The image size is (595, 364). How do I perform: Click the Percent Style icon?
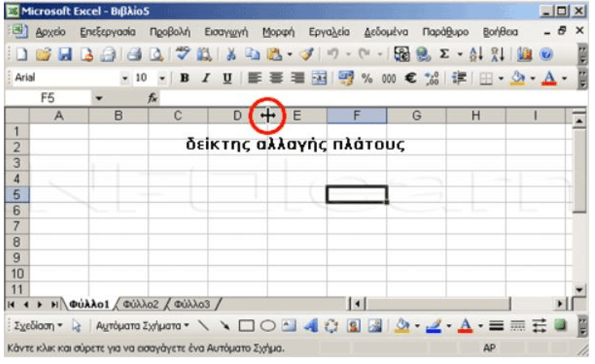click(x=367, y=77)
